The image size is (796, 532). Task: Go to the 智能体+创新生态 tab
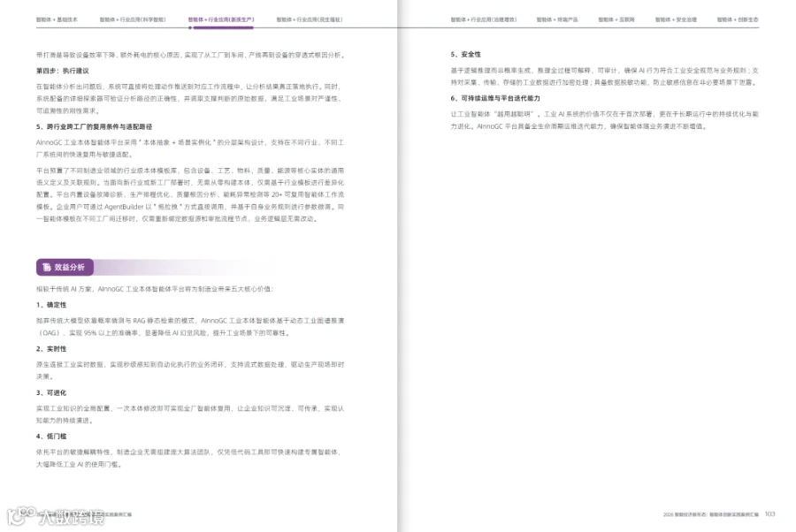pyautogui.click(x=738, y=19)
